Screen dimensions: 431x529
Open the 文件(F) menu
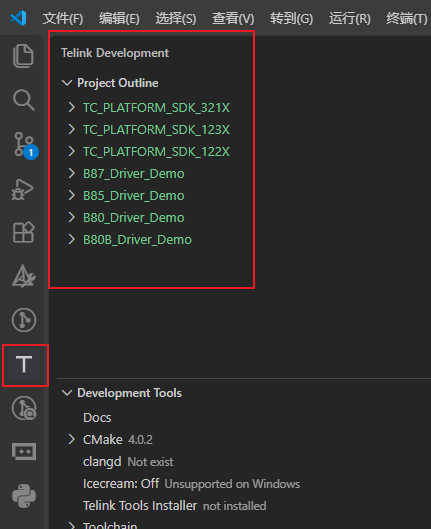click(63, 18)
